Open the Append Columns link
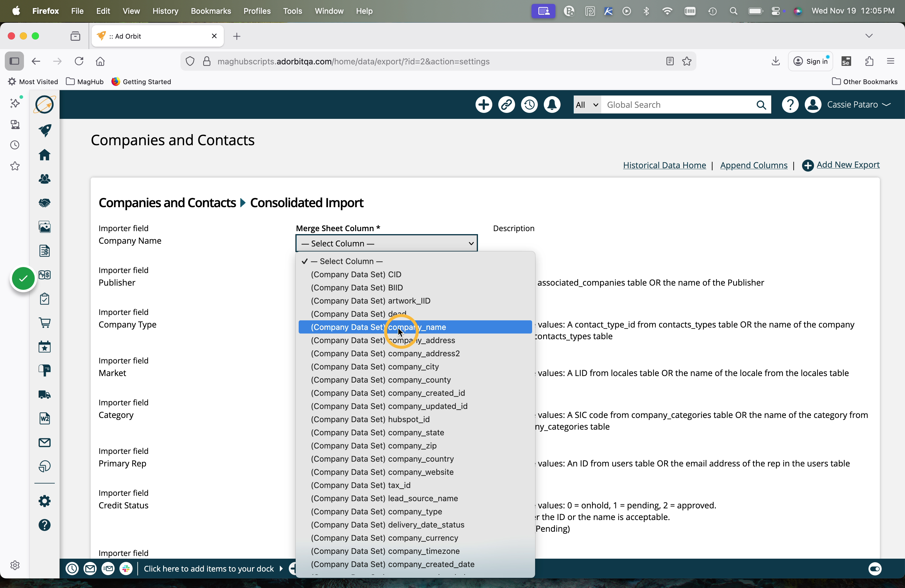 [x=753, y=165]
